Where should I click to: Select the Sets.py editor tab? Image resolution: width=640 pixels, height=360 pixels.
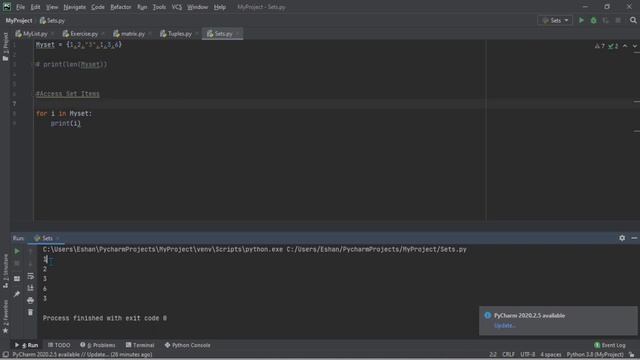coord(223,34)
